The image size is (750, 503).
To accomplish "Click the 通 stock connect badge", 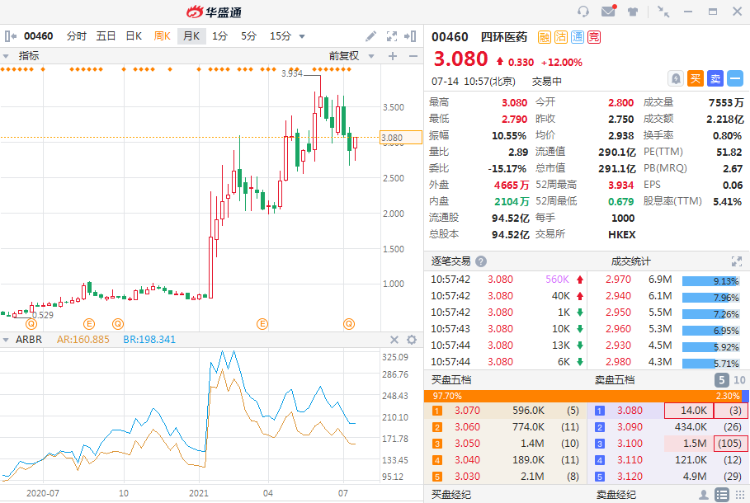I will coord(577,37).
